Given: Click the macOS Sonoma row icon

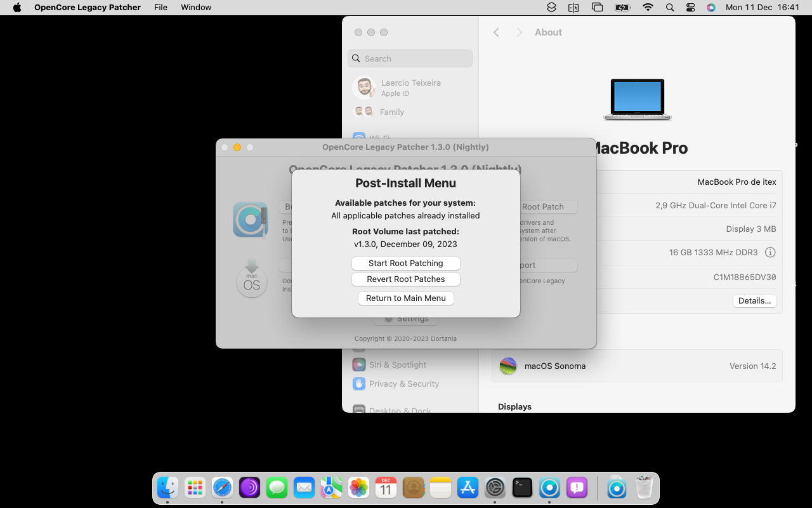Looking at the screenshot, I should point(508,366).
